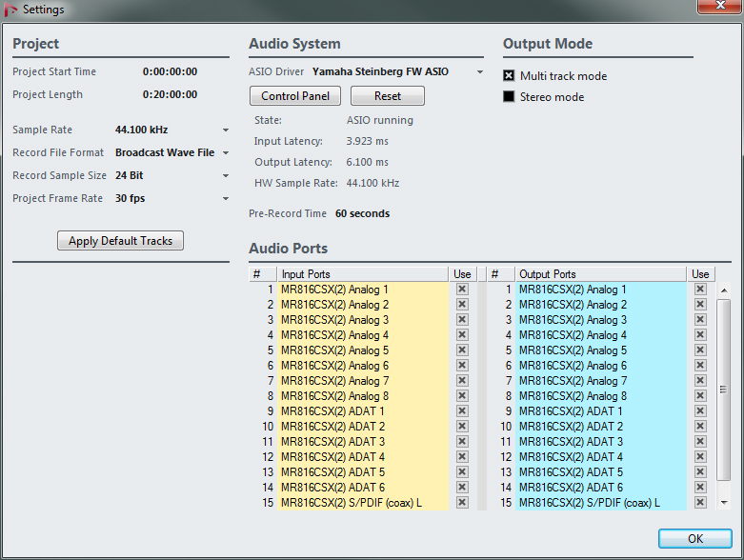Toggle Use for output ADAT 5
This screenshot has width=744, height=560.
point(700,471)
